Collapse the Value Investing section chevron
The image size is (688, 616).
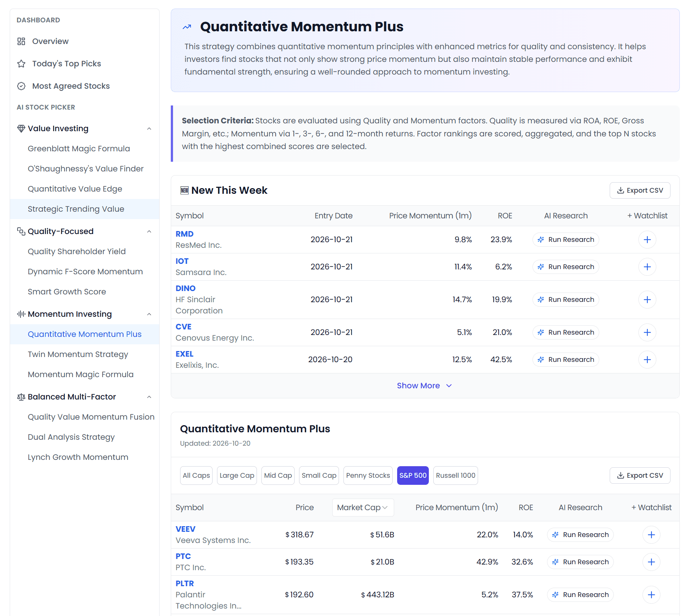[x=149, y=129]
